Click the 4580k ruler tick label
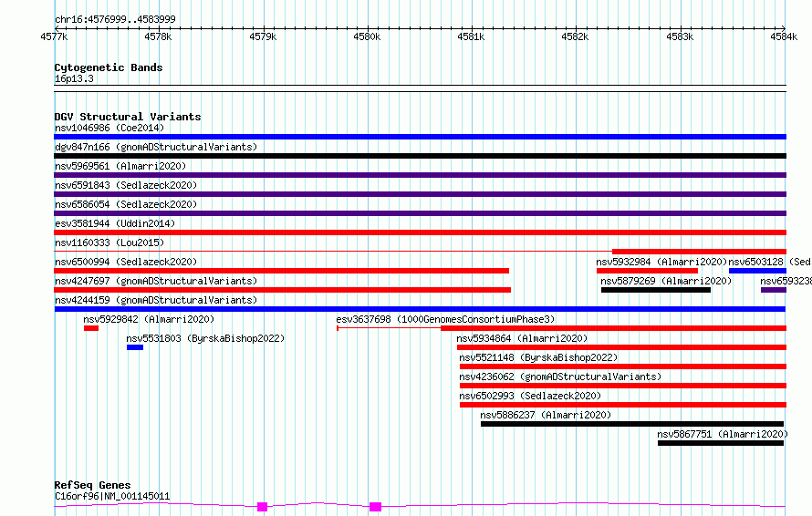The width and height of the screenshot is (812, 516). click(x=367, y=36)
